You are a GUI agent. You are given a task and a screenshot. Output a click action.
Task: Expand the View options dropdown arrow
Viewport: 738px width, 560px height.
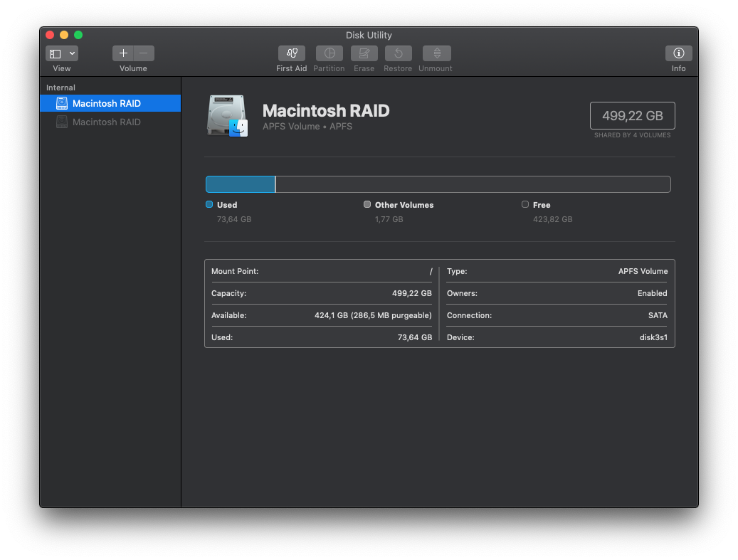[72, 53]
